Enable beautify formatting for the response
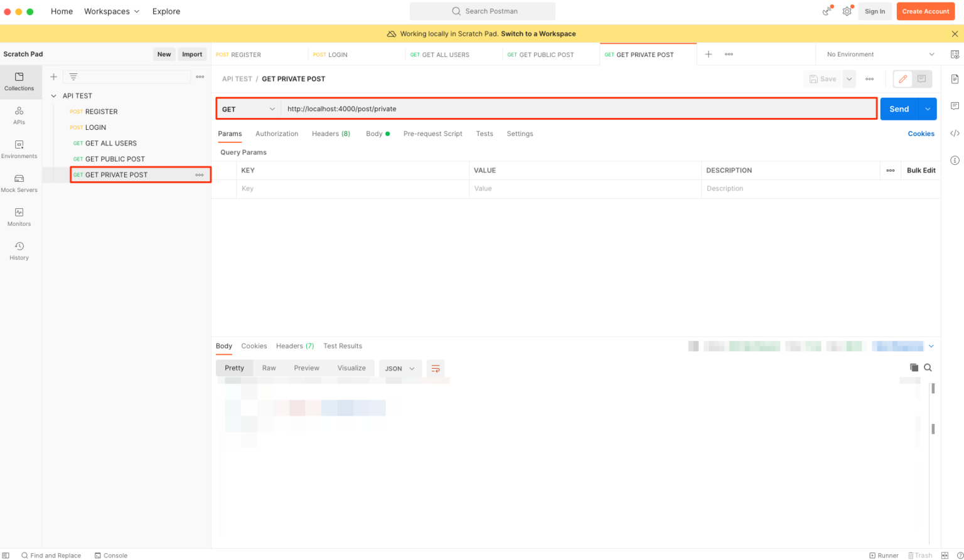 pyautogui.click(x=436, y=369)
